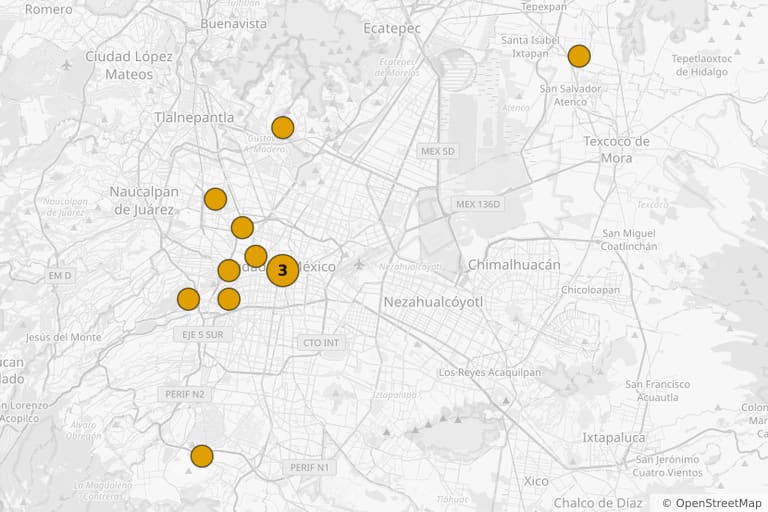This screenshot has height=512, width=768.
Task: Click the PERIF N1 road label
Action: tap(310, 467)
